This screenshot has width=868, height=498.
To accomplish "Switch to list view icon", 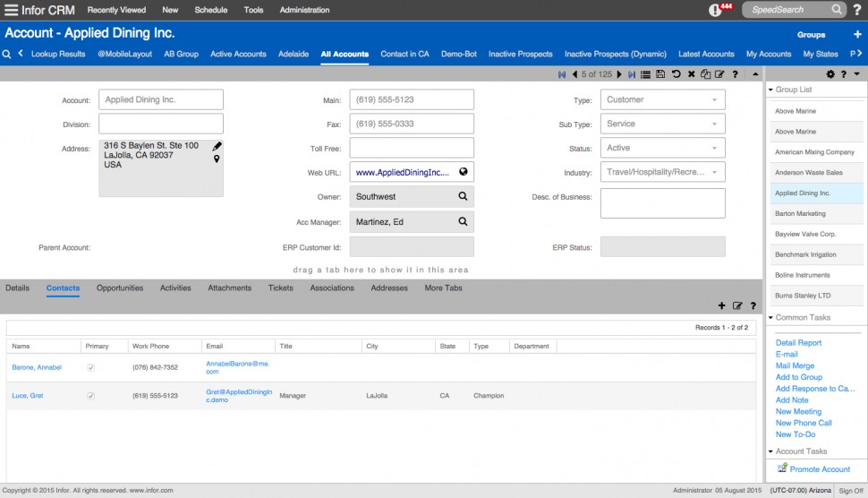I will 645,74.
